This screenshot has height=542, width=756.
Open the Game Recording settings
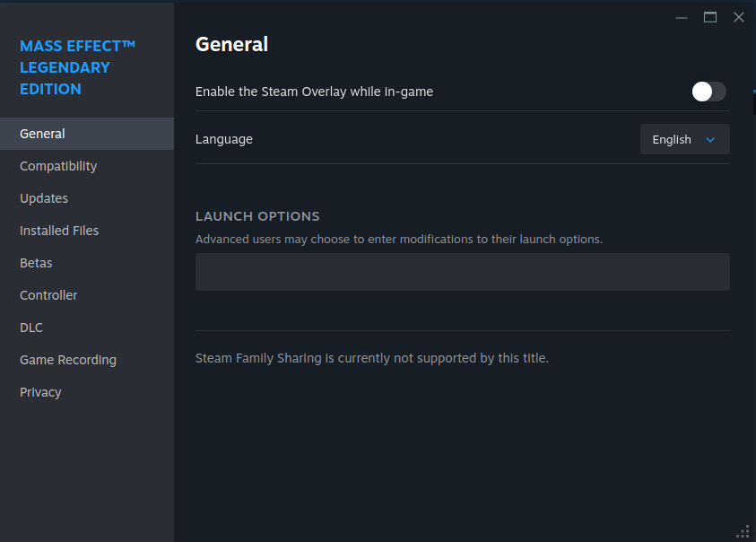coord(87,360)
